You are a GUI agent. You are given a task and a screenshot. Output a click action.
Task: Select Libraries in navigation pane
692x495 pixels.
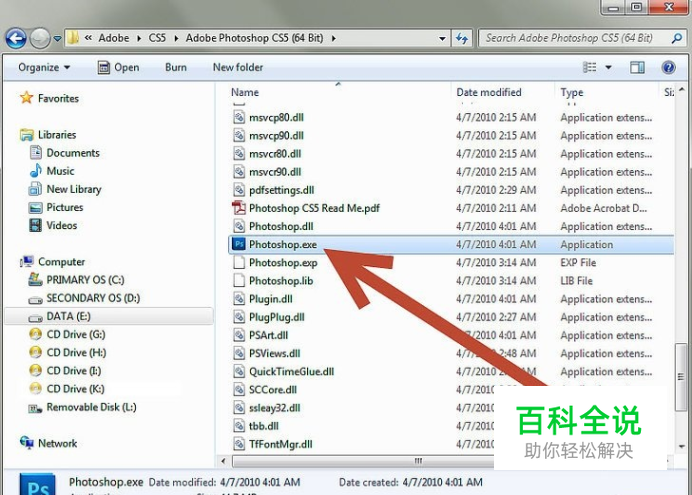[48, 135]
